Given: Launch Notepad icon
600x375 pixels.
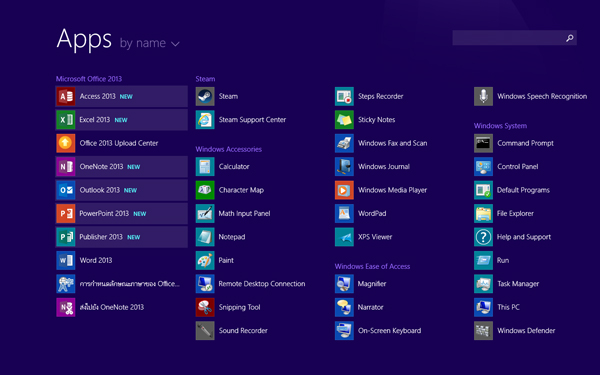Looking at the screenshot, I should point(205,237).
